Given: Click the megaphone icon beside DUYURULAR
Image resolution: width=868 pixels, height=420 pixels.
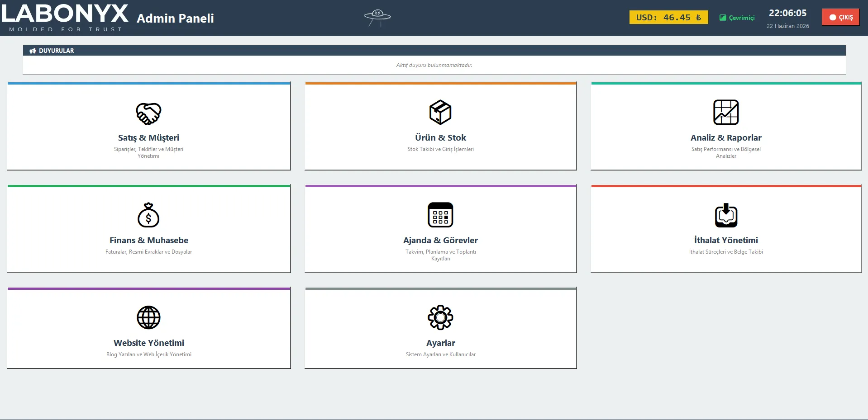Looking at the screenshot, I should 33,51.
